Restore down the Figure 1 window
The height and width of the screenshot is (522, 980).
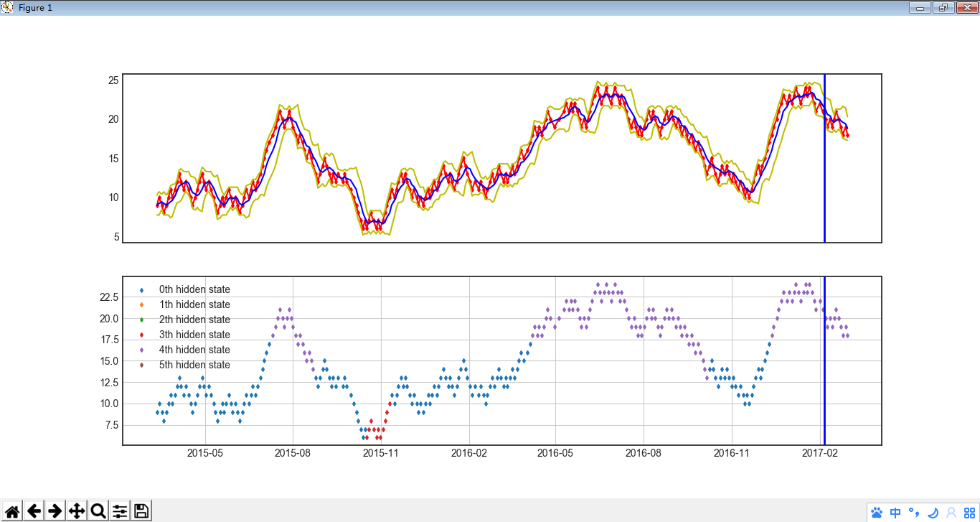943,7
